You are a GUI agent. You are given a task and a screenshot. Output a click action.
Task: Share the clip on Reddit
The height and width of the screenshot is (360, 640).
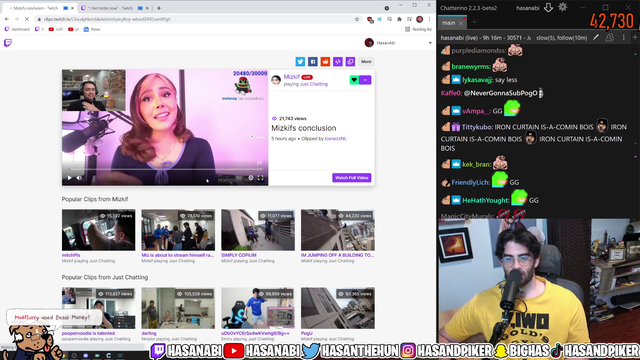[325, 62]
